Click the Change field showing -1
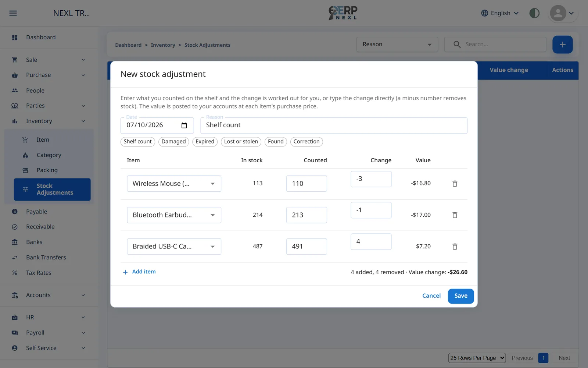The image size is (588, 368). point(371,210)
